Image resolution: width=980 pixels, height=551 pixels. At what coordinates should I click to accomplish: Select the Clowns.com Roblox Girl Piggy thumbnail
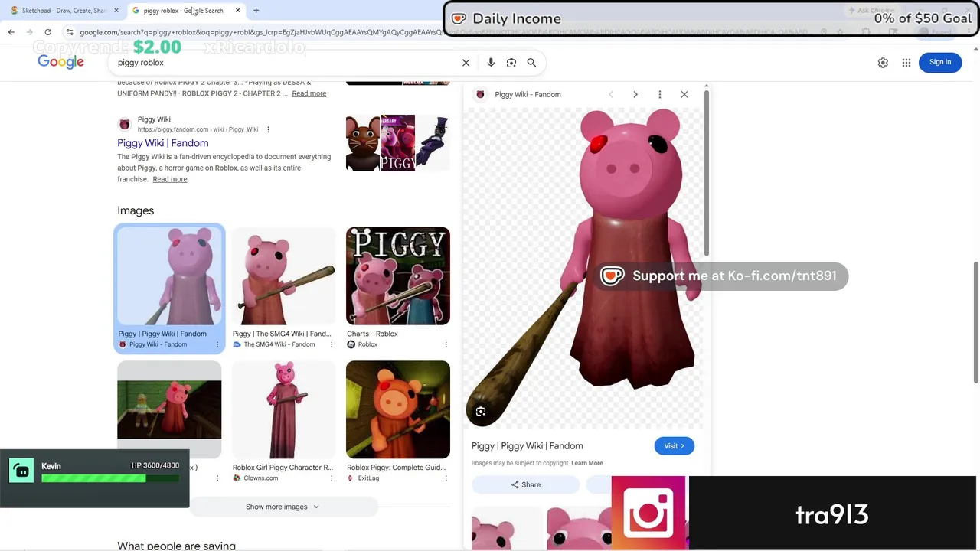tap(283, 409)
